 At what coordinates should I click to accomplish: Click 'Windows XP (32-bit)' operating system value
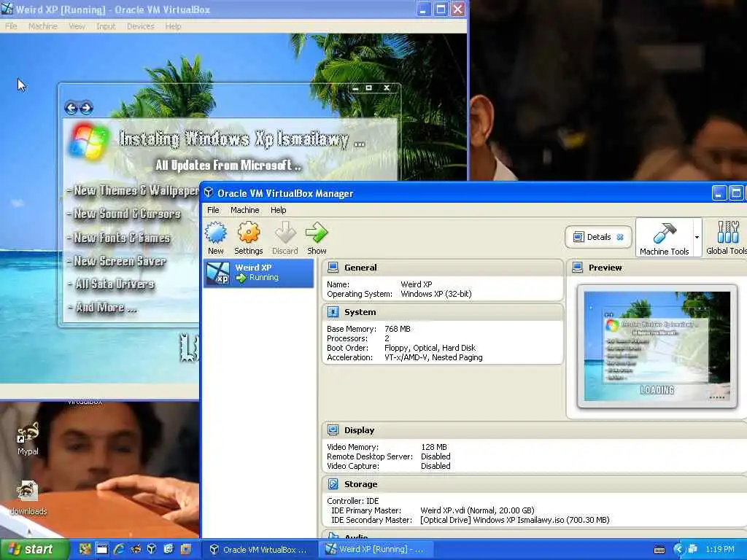[436, 294]
